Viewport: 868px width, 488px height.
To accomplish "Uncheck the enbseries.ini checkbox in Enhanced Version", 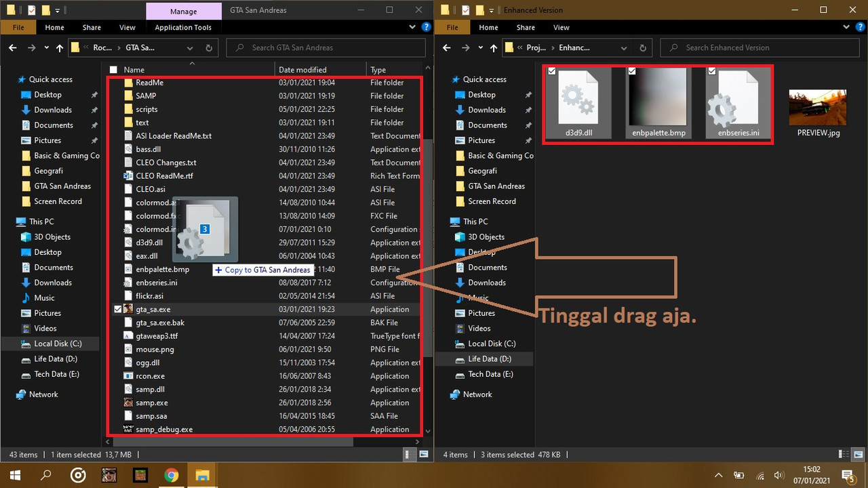I will pos(712,71).
